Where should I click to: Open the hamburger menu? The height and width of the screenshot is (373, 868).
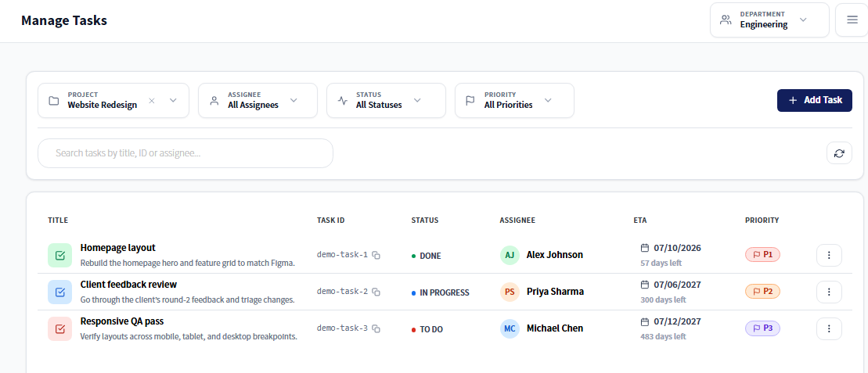852,20
